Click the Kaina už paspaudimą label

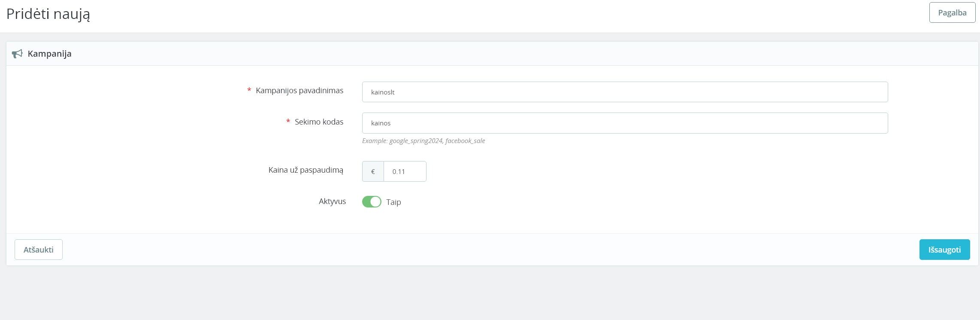tap(306, 170)
